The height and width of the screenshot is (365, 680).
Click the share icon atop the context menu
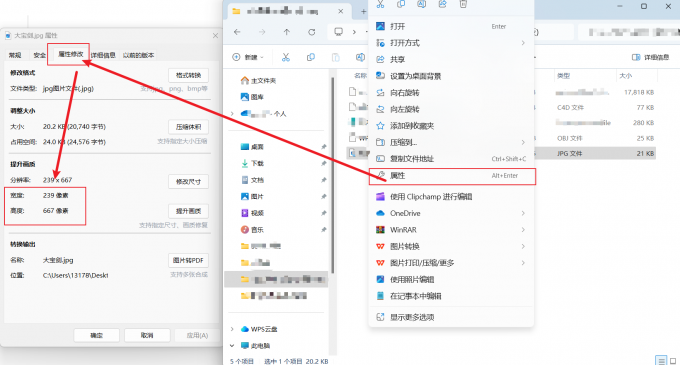pyautogui.click(x=442, y=4)
